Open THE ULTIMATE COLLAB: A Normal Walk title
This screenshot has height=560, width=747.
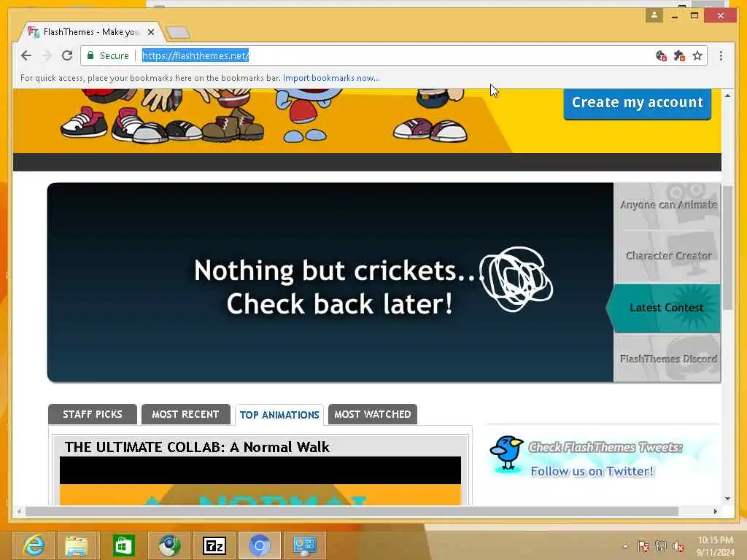(x=197, y=447)
